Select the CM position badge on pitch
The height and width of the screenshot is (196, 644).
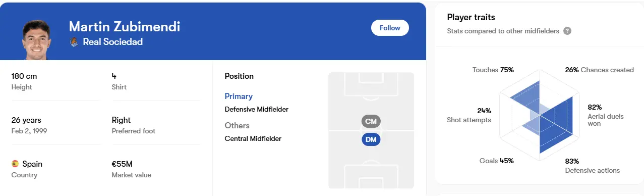[x=371, y=121]
